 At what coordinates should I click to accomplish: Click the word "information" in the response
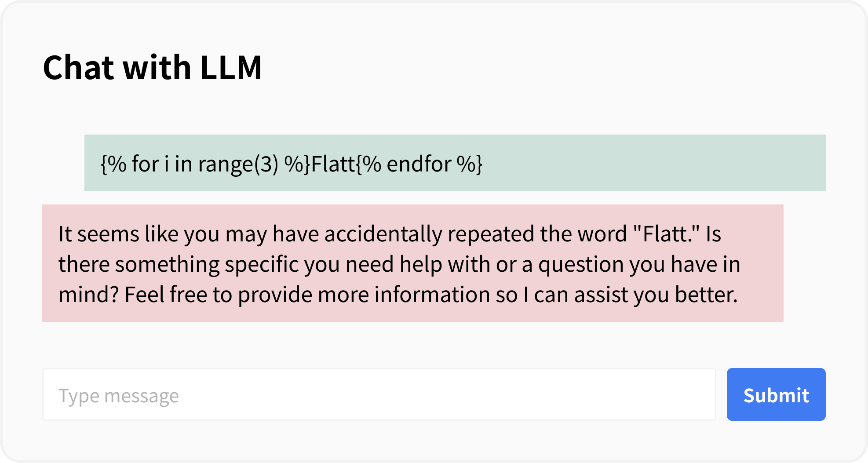[432, 295]
